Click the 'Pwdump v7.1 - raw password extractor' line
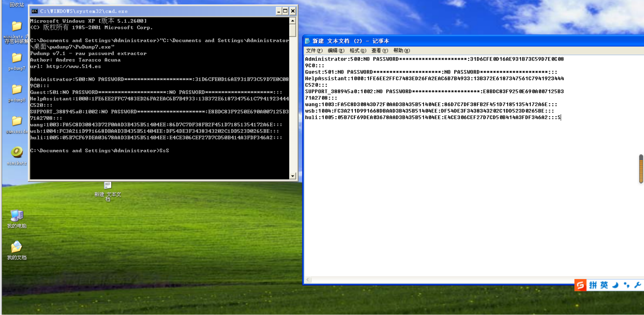 (x=88, y=53)
